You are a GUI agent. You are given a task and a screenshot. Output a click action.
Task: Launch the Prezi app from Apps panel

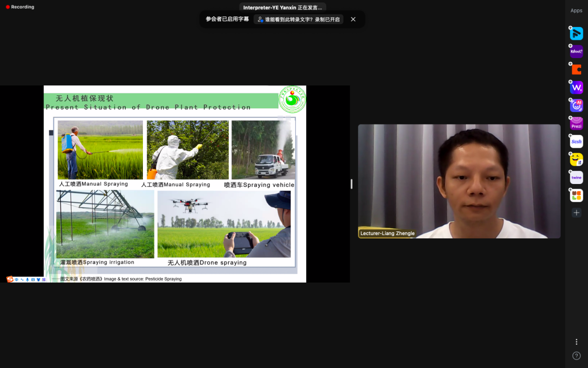pyautogui.click(x=576, y=124)
